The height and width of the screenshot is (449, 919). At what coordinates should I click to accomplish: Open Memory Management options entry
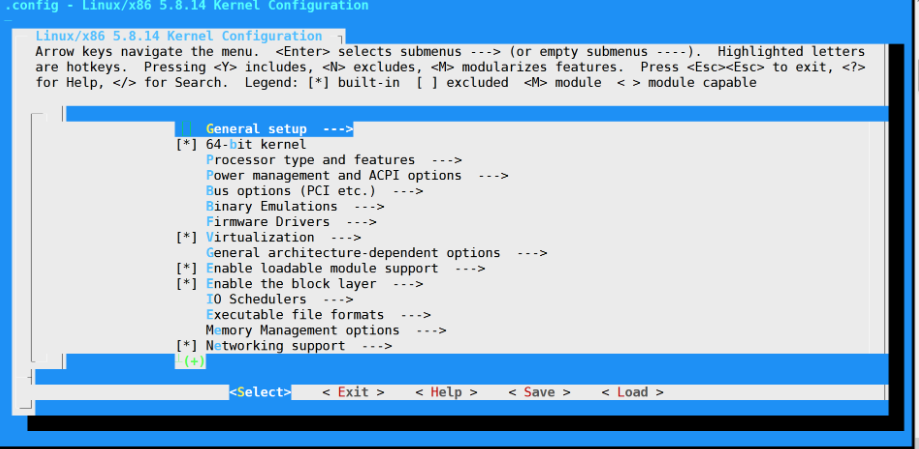coord(326,331)
